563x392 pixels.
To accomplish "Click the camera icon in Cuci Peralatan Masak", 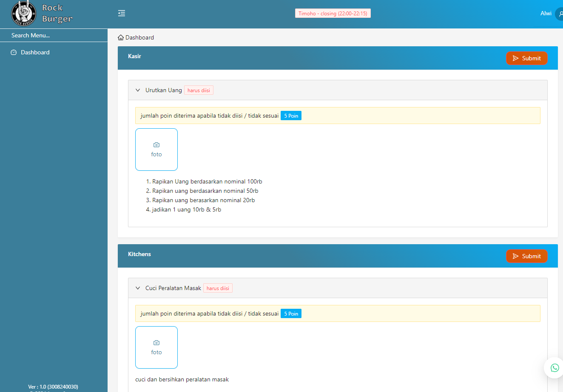I will [156, 343].
